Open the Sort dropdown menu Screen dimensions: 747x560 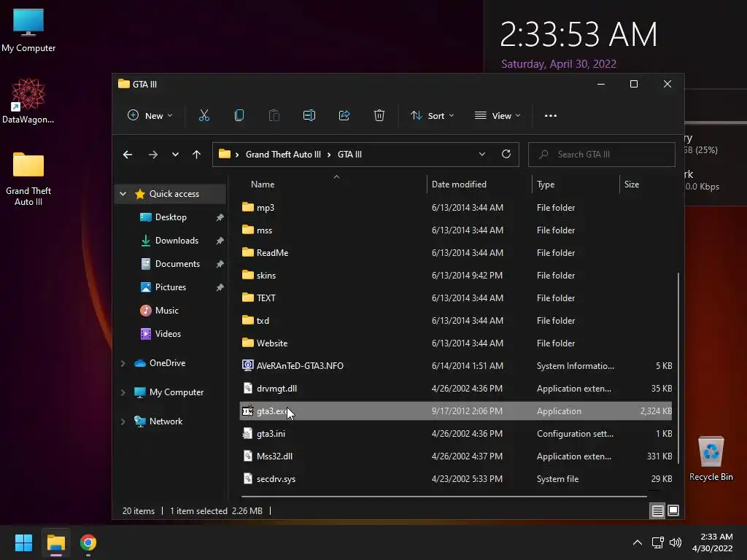click(432, 115)
